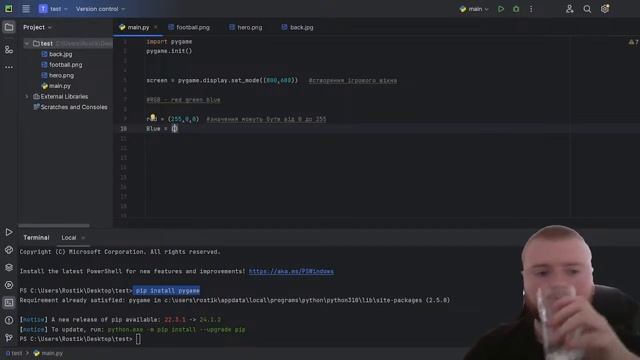The height and width of the screenshot is (360, 640).
Task: Click the JetBrains IDE logo icon
Action: [x=9, y=9]
